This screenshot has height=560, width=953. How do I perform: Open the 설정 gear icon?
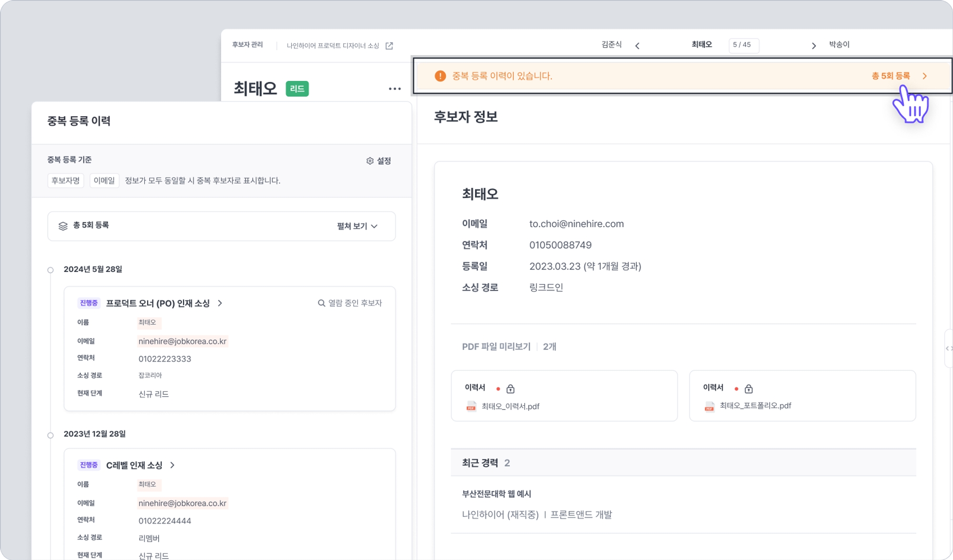[x=370, y=161]
